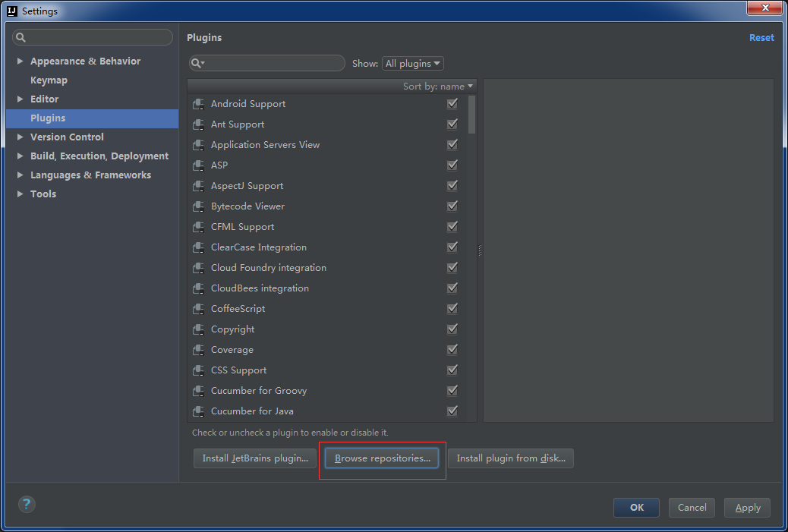The width and height of the screenshot is (788, 532).
Task: Click the Cucumber for Java plugin icon
Action: 198,411
